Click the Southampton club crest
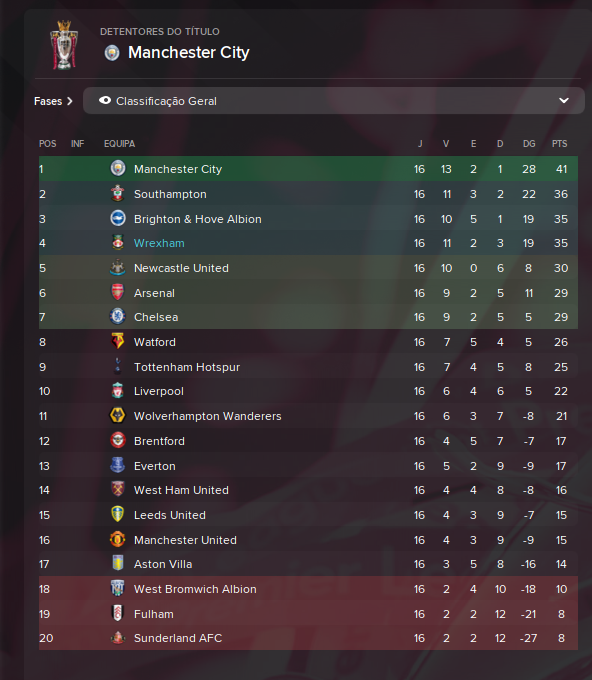This screenshot has height=680, width=592. [x=118, y=193]
